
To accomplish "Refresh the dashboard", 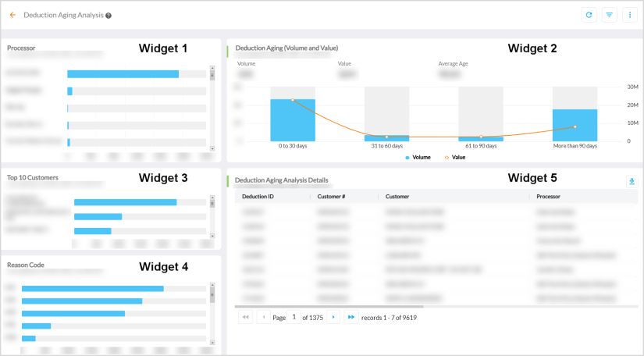I will 589,15.
